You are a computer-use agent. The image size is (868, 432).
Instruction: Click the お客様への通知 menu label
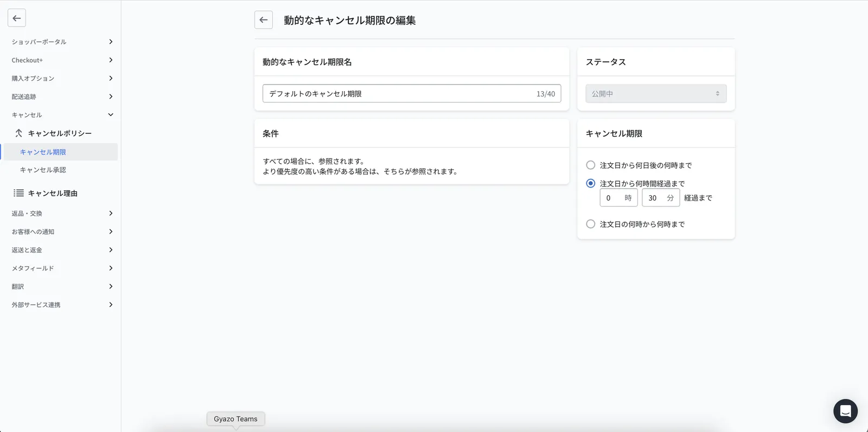click(x=33, y=231)
